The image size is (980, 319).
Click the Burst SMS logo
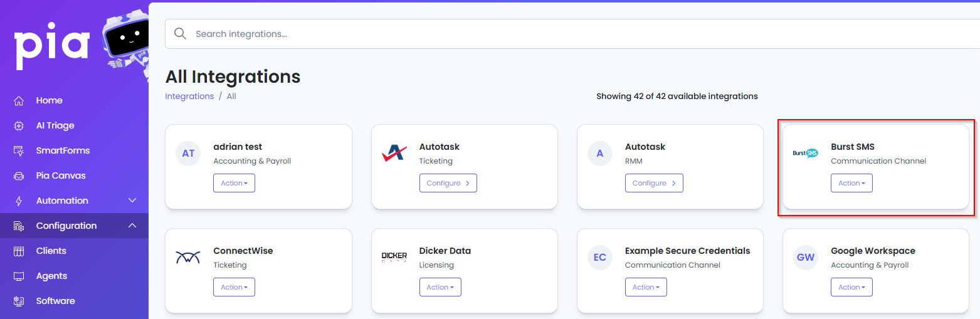[806, 153]
